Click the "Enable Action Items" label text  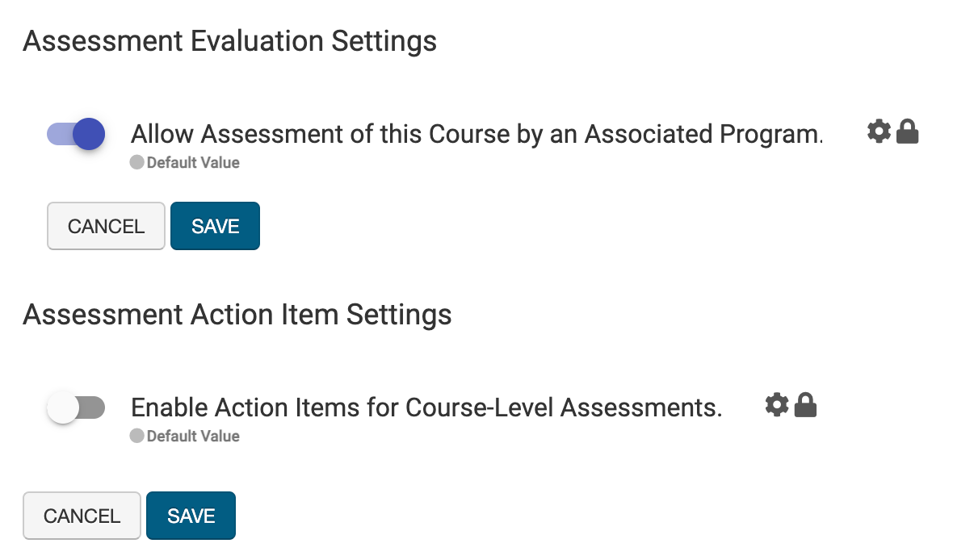click(x=426, y=407)
